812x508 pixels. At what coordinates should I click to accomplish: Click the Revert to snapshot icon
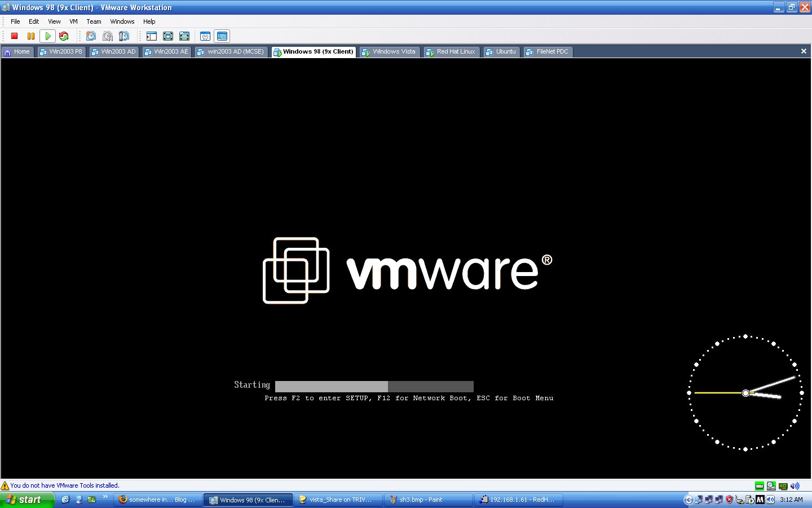pos(107,36)
